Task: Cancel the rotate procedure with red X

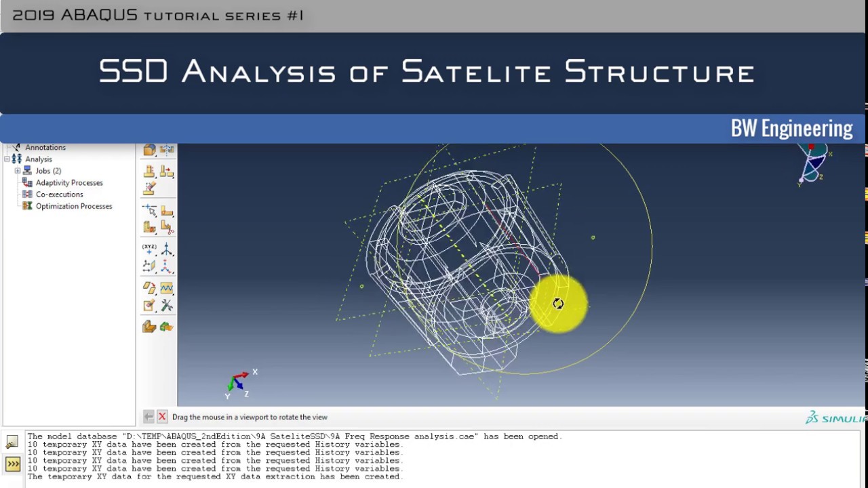Action: (x=162, y=417)
